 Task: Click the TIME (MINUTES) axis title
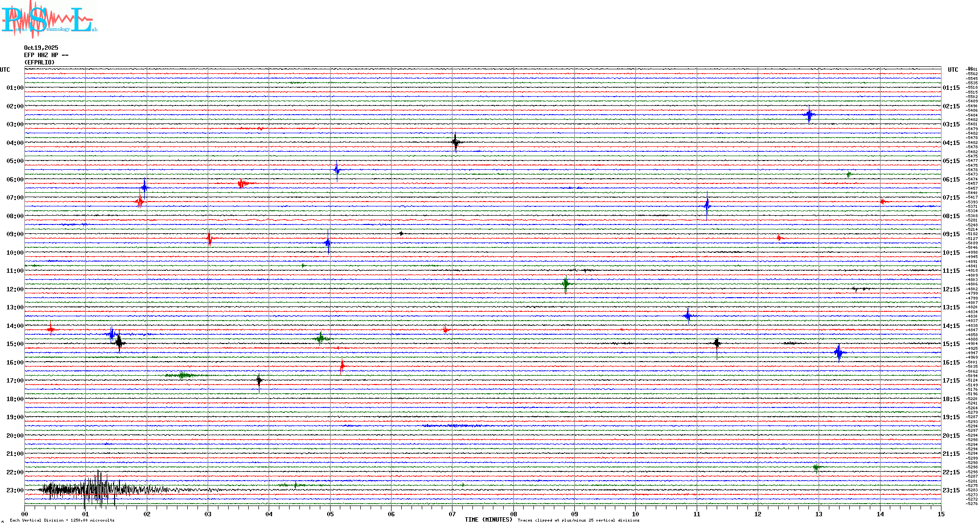point(489,520)
